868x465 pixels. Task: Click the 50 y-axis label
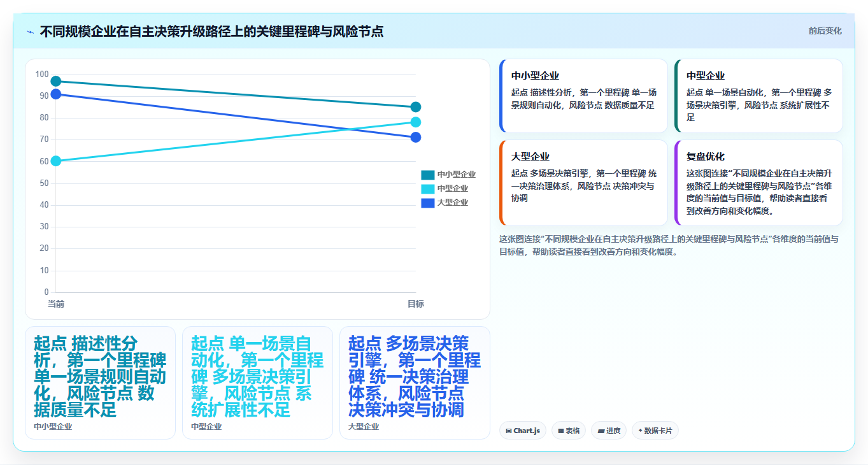[x=44, y=183]
